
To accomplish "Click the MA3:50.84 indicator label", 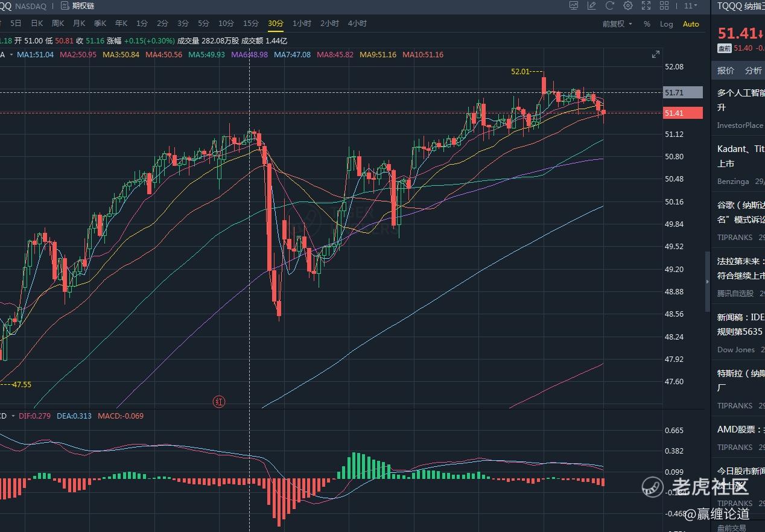I will pyautogui.click(x=121, y=55).
